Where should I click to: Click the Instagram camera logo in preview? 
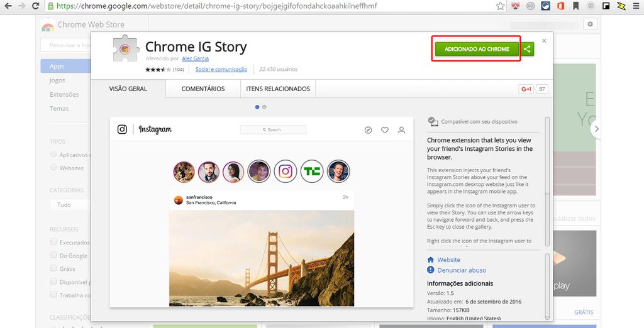point(122,129)
